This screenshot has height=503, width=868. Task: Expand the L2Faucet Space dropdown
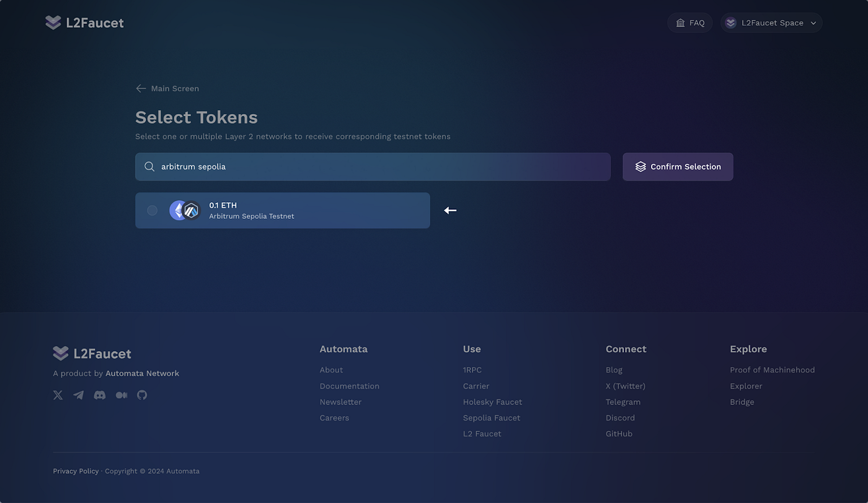771,23
